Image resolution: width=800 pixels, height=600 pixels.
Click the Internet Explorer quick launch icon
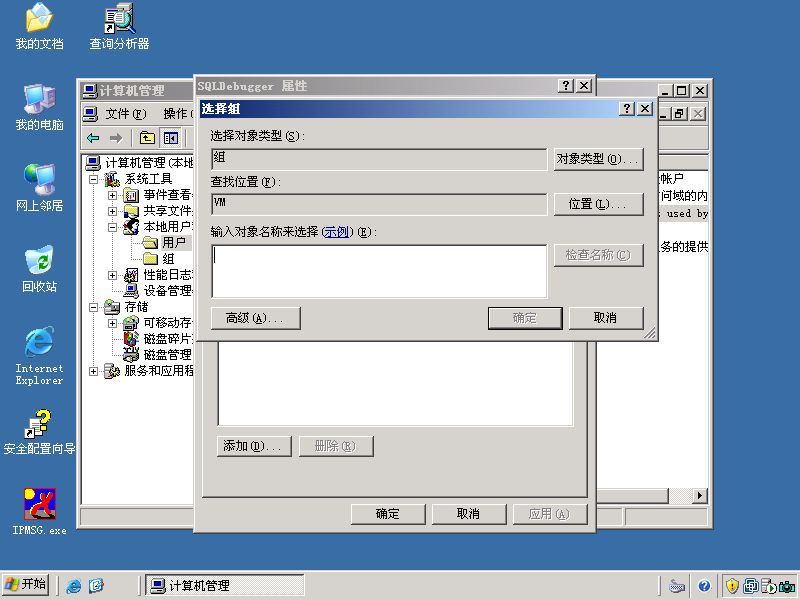[x=74, y=586]
